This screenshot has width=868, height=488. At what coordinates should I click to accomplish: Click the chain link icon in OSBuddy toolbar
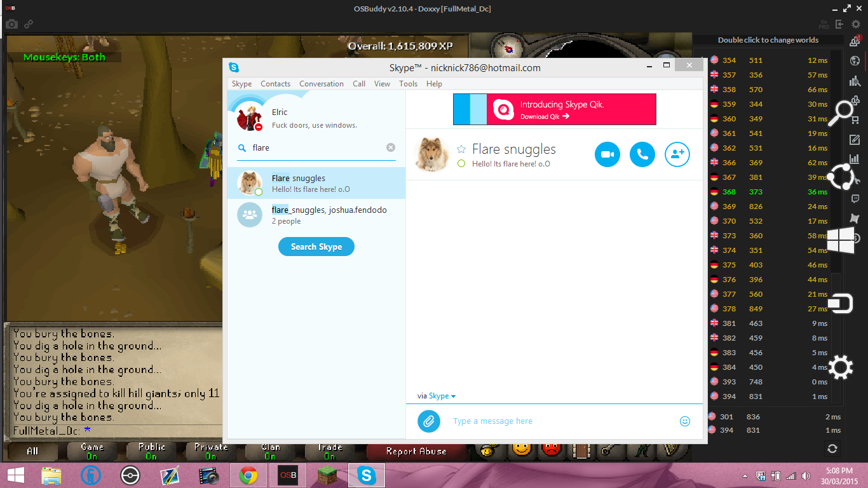tap(29, 24)
